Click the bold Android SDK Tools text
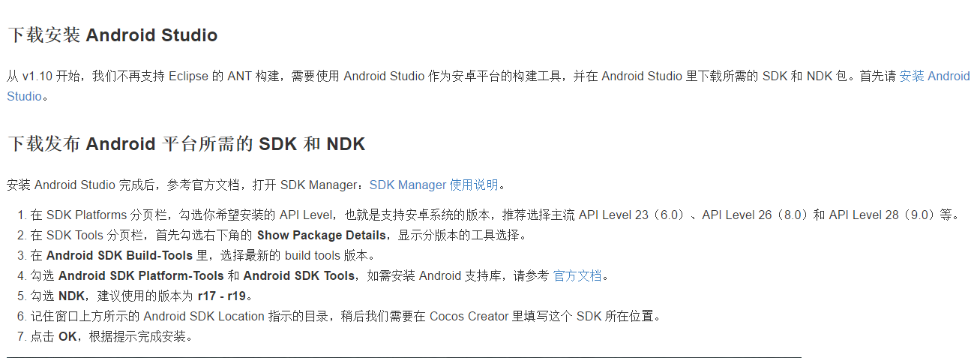This screenshot has width=980, height=358. click(x=298, y=275)
